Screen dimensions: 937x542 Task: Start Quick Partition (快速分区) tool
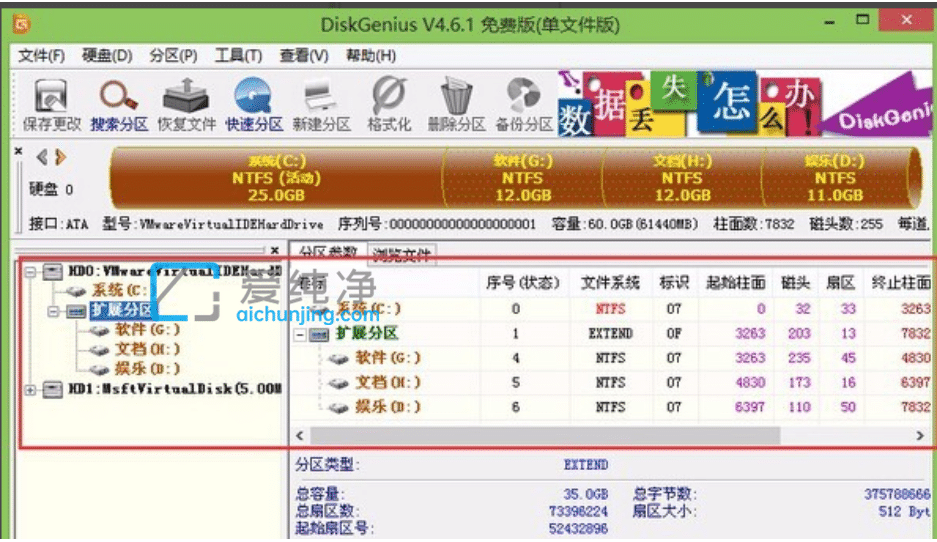pyautogui.click(x=254, y=105)
